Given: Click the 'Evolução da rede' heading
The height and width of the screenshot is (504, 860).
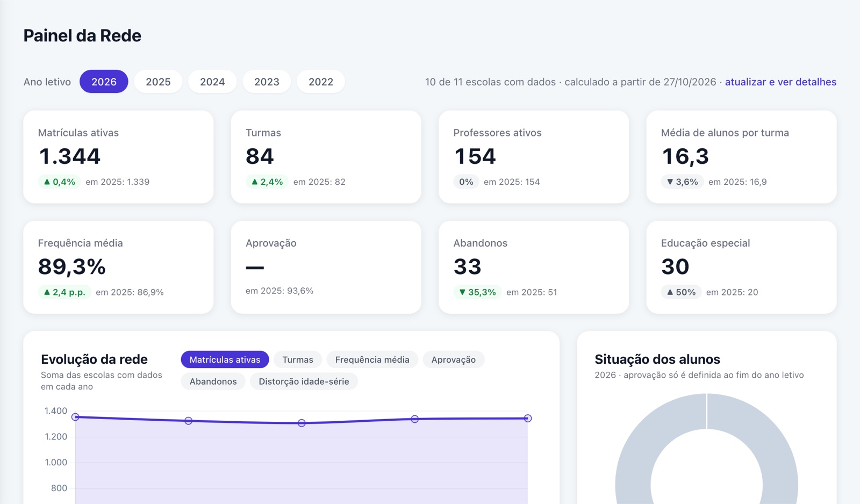Looking at the screenshot, I should [x=94, y=359].
